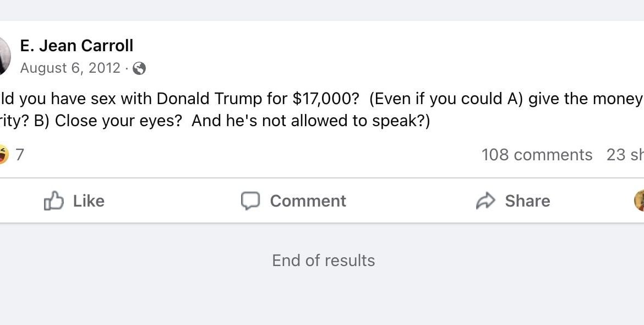View the 108 comments link
This screenshot has height=325, width=644.
pyautogui.click(x=537, y=155)
